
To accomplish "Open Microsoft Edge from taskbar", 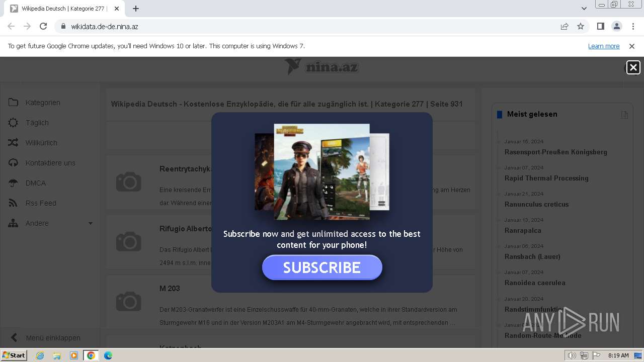I will coord(108,355).
